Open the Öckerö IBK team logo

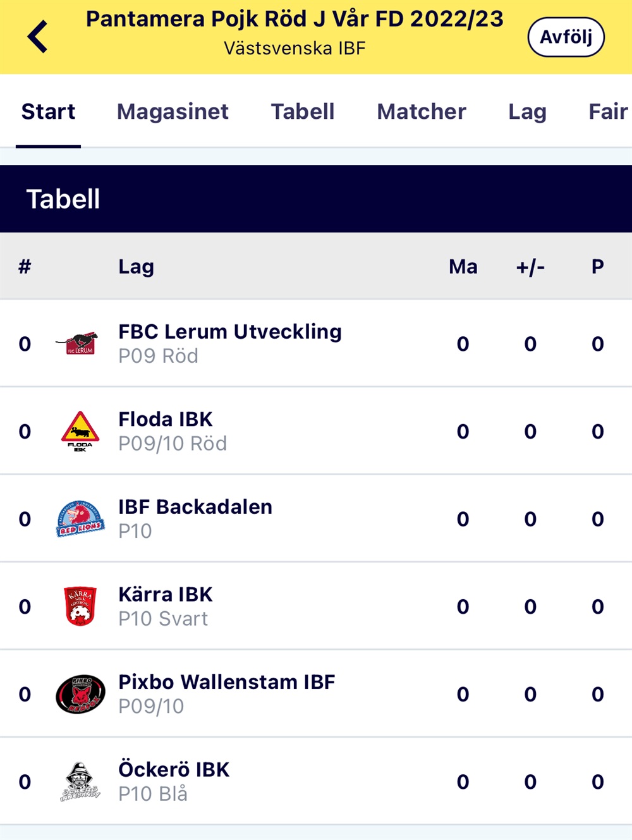pyautogui.click(x=80, y=782)
